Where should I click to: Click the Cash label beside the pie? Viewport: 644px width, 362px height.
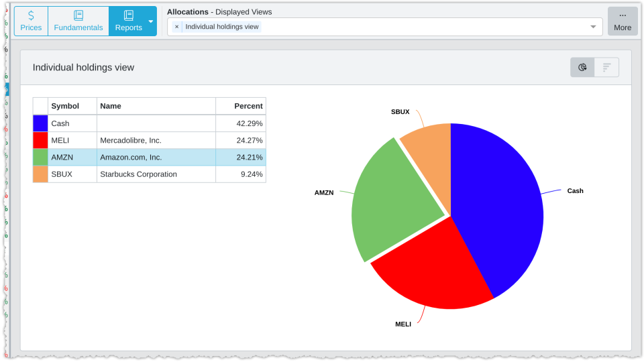[x=575, y=191]
